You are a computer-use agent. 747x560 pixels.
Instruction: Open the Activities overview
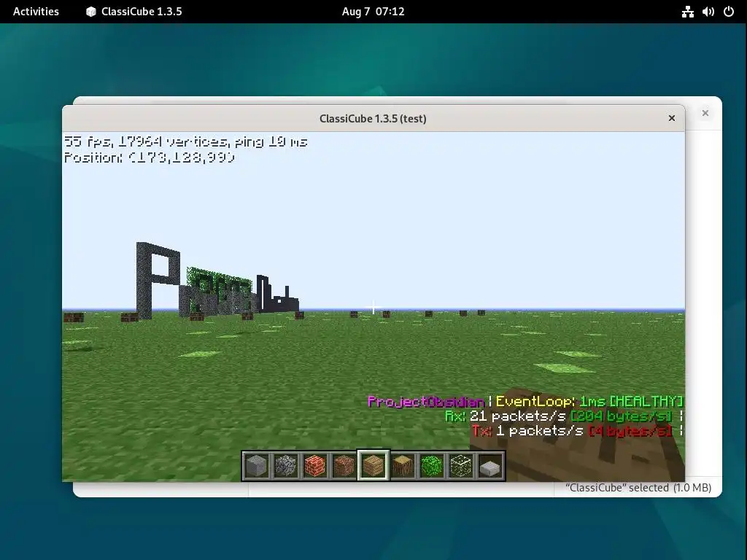[36, 12]
